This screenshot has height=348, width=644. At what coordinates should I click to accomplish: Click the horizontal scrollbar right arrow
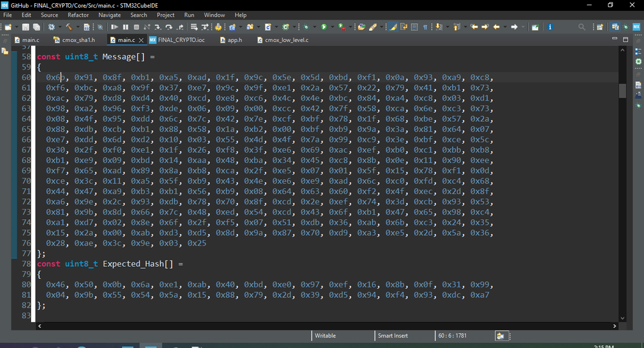(614, 326)
